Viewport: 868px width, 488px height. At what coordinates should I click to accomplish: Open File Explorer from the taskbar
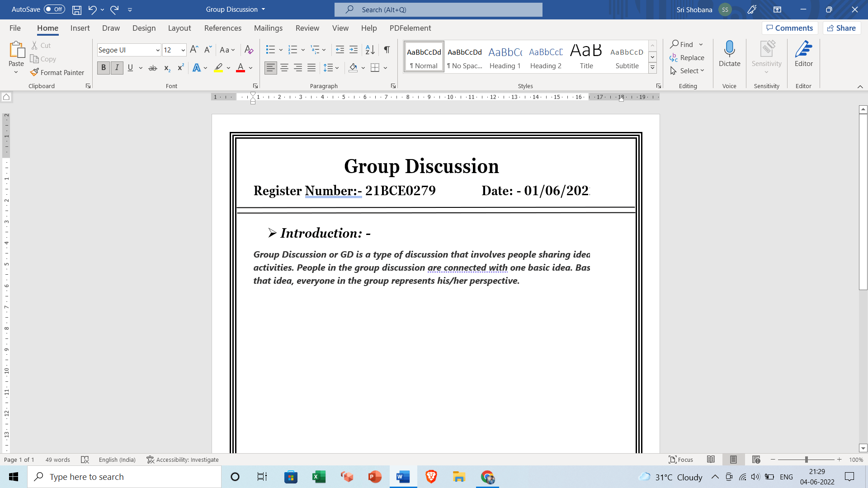pos(459,477)
